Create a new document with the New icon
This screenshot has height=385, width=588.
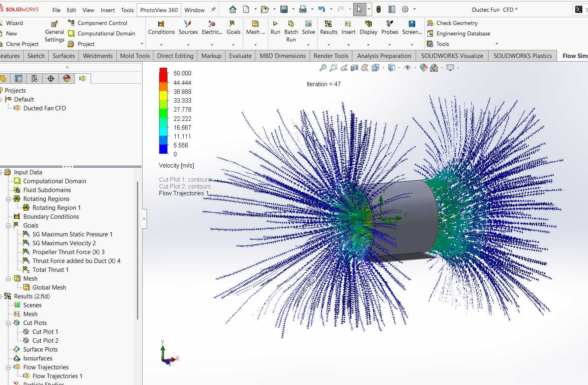[x=246, y=9]
